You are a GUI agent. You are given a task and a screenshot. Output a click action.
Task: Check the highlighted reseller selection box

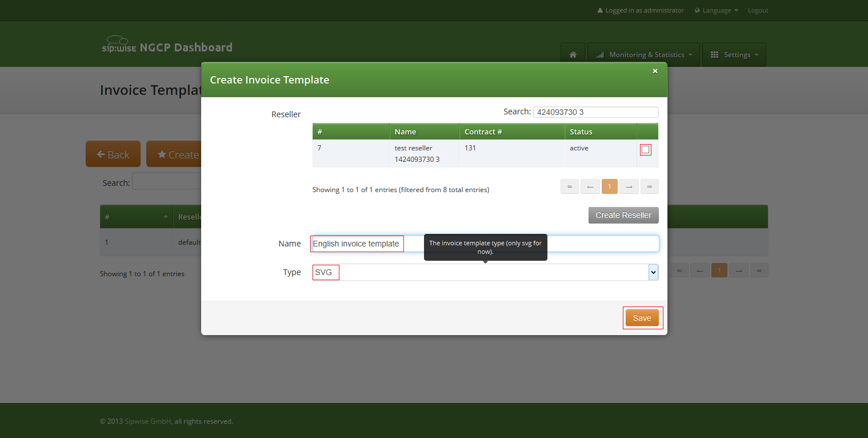[x=646, y=149]
